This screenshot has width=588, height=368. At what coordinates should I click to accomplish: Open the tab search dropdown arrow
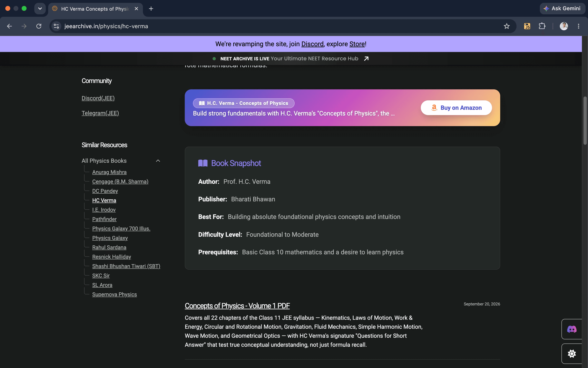coord(40,9)
